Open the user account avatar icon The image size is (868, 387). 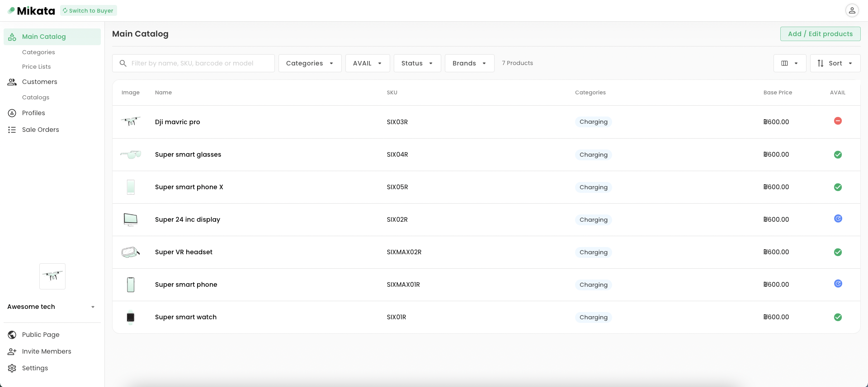click(852, 10)
